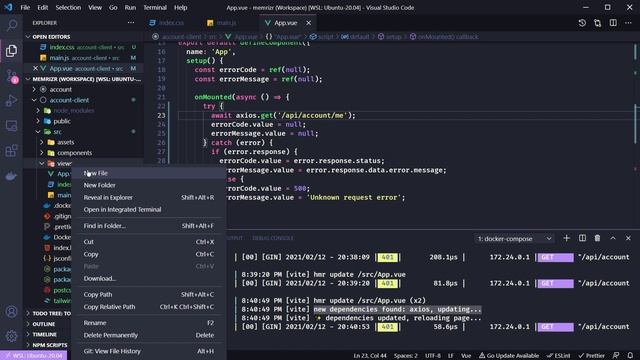
Task: Split the terminal panel
Action: (582, 238)
